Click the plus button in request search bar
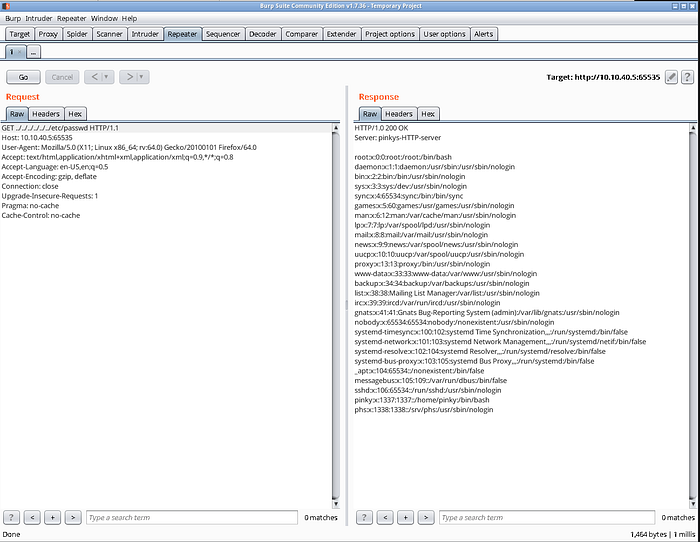700x542 pixels. click(x=52, y=517)
